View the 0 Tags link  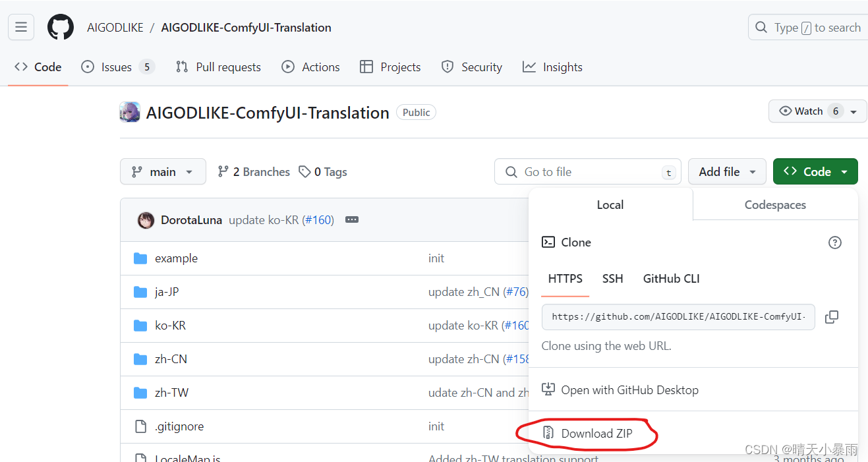[x=323, y=172]
